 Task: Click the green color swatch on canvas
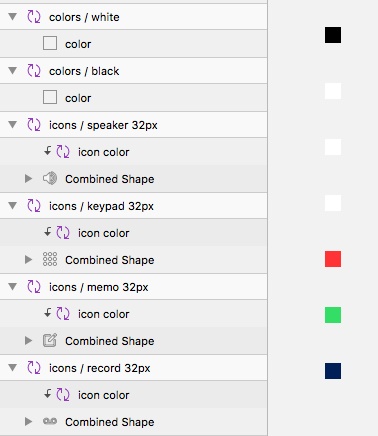333,315
